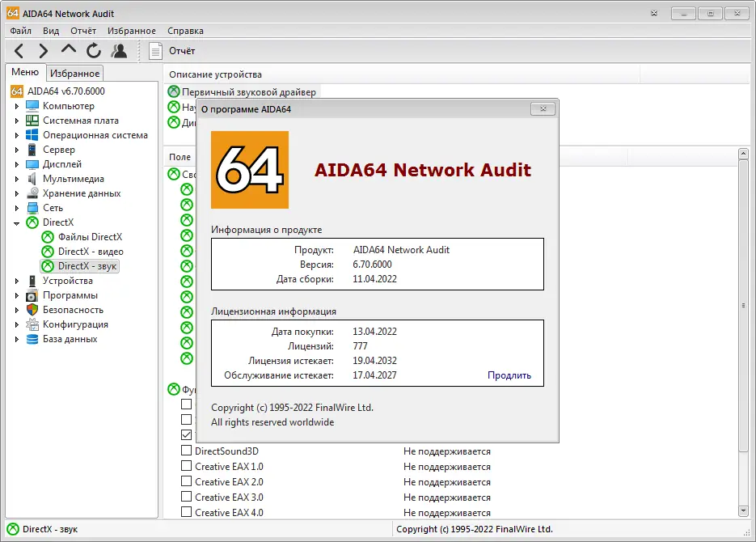Viewport: 756px width, 542px height.
Task: Click the Отчёт report toolbar button
Action: point(173,51)
